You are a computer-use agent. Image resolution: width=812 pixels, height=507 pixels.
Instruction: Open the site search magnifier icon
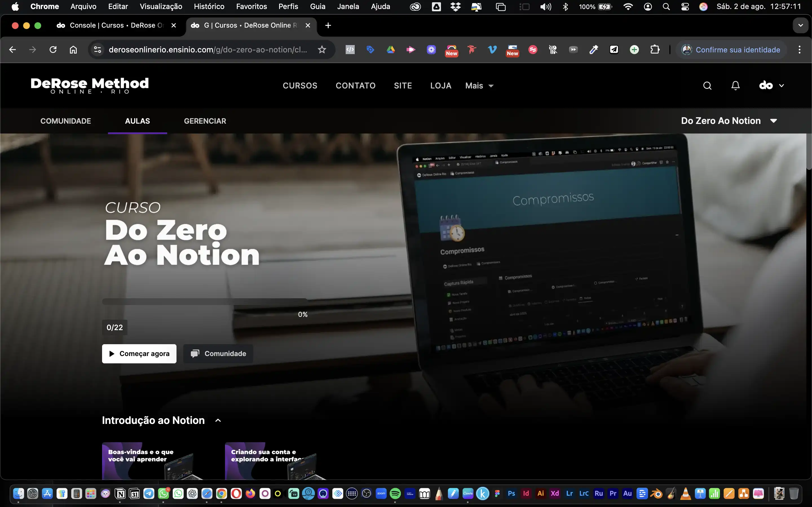coord(707,86)
